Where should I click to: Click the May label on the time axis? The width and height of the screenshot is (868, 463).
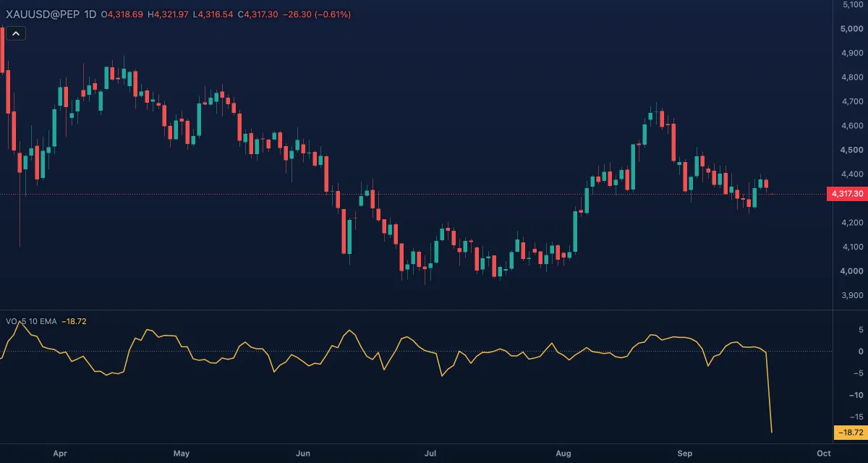(x=182, y=454)
